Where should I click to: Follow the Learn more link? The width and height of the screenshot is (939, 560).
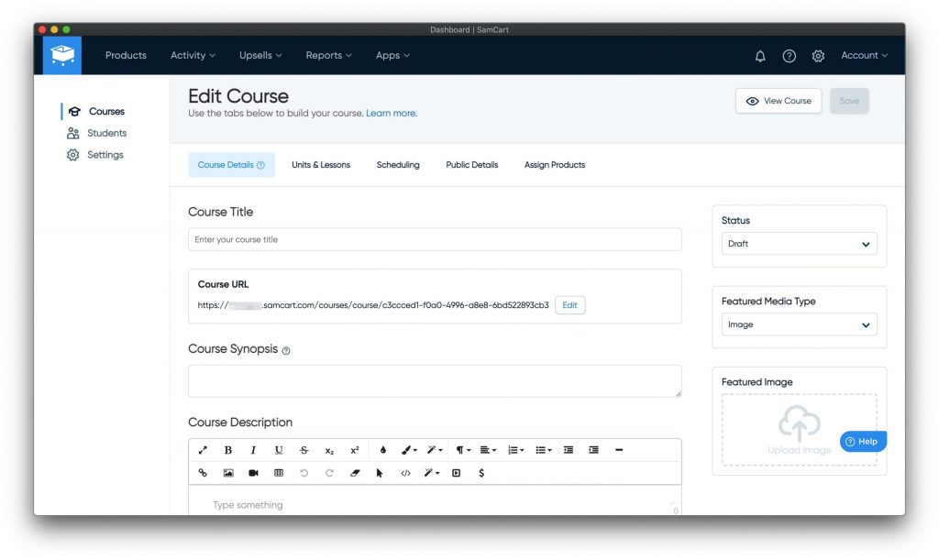coord(392,114)
